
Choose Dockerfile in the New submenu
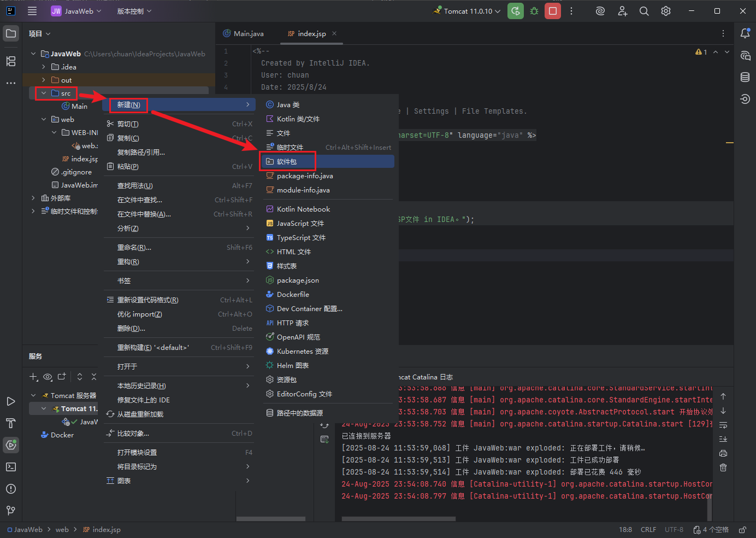coord(327,294)
